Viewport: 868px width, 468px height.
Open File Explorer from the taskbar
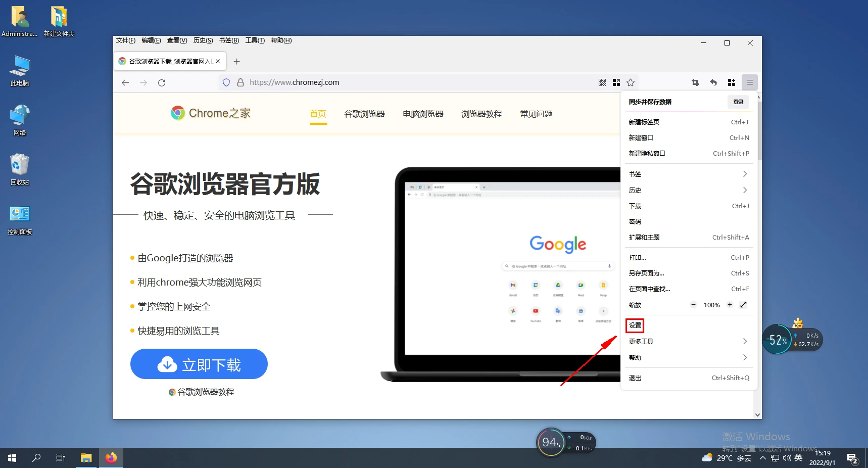[x=86, y=458]
